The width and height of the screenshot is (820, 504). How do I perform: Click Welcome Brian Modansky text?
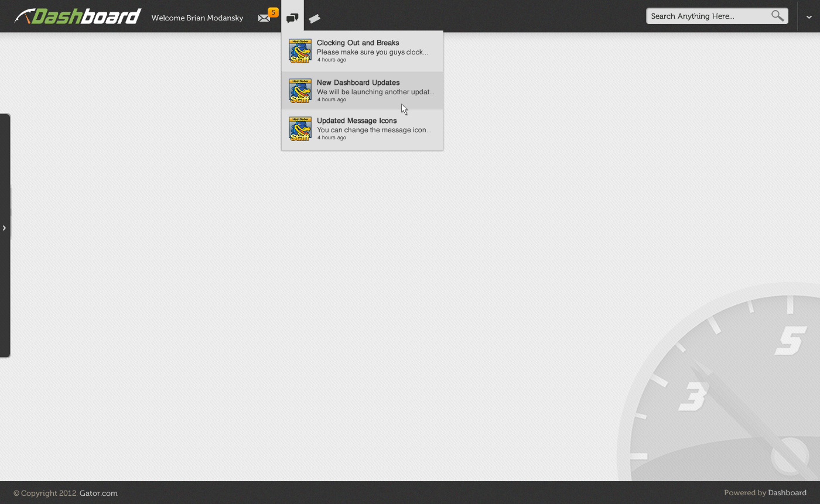pyautogui.click(x=197, y=18)
